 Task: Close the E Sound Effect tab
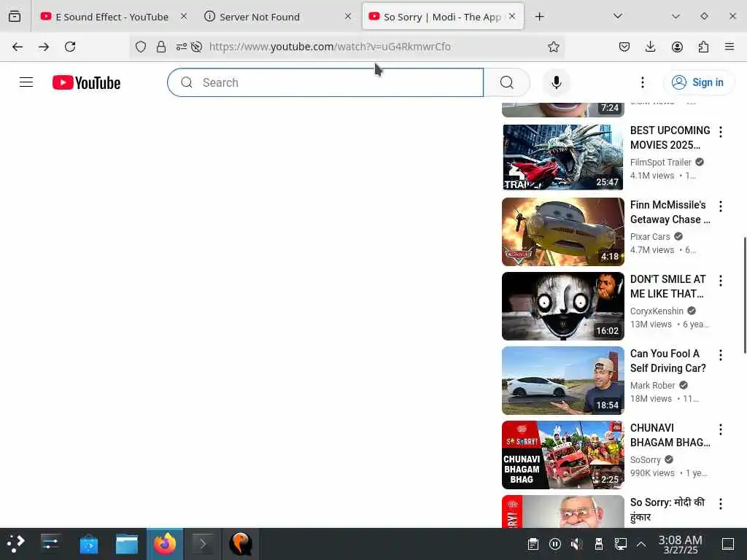click(x=184, y=17)
